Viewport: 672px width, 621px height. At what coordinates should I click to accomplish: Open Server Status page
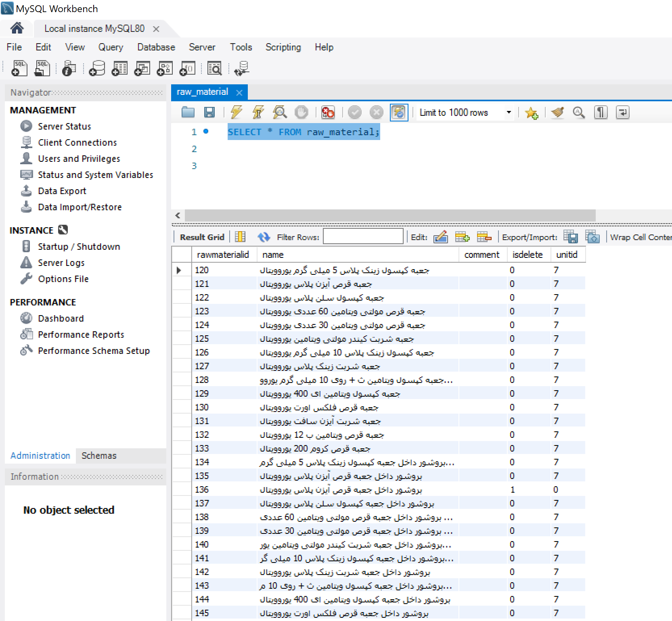click(65, 126)
